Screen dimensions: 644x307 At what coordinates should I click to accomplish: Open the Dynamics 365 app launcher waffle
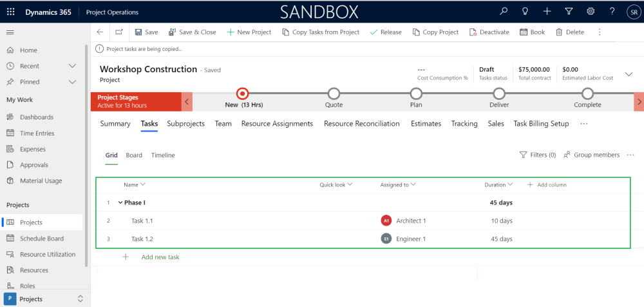coord(11,12)
